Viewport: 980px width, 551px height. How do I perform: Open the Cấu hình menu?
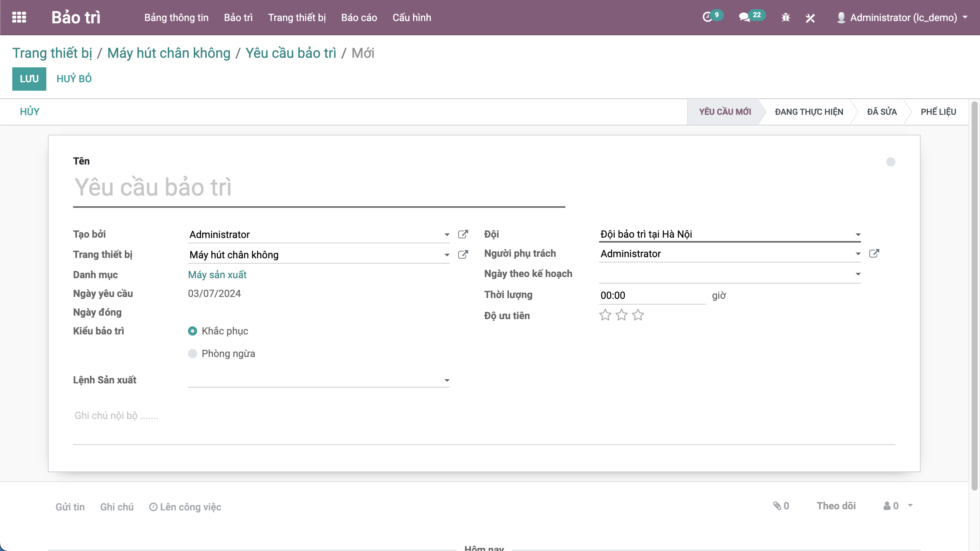(x=412, y=18)
